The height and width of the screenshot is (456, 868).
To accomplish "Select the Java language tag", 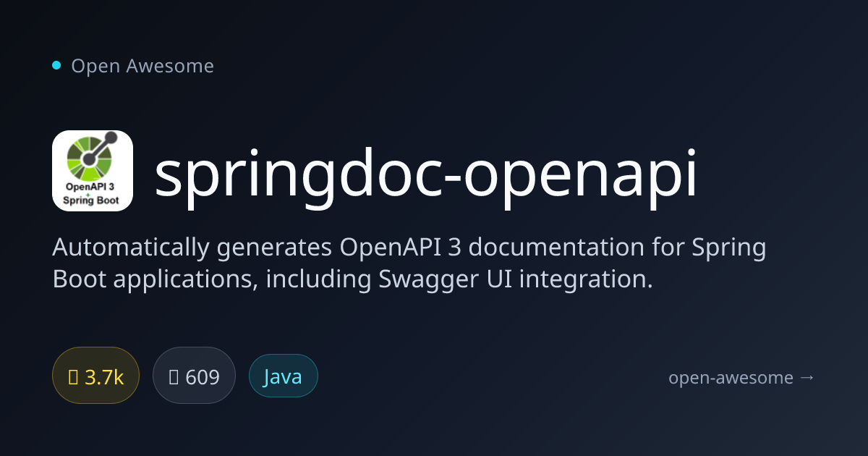I will click(284, 376).
